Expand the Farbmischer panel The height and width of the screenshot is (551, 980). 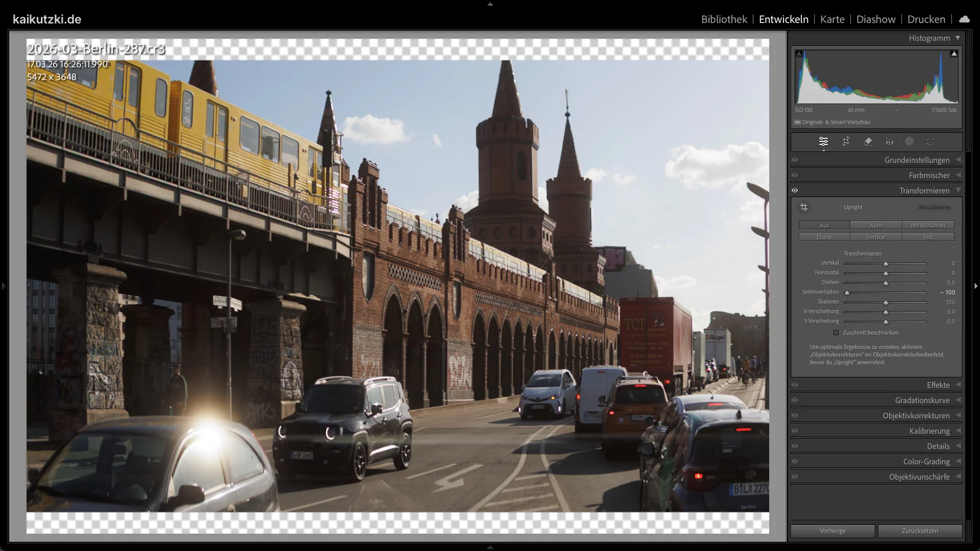point(929,175)
